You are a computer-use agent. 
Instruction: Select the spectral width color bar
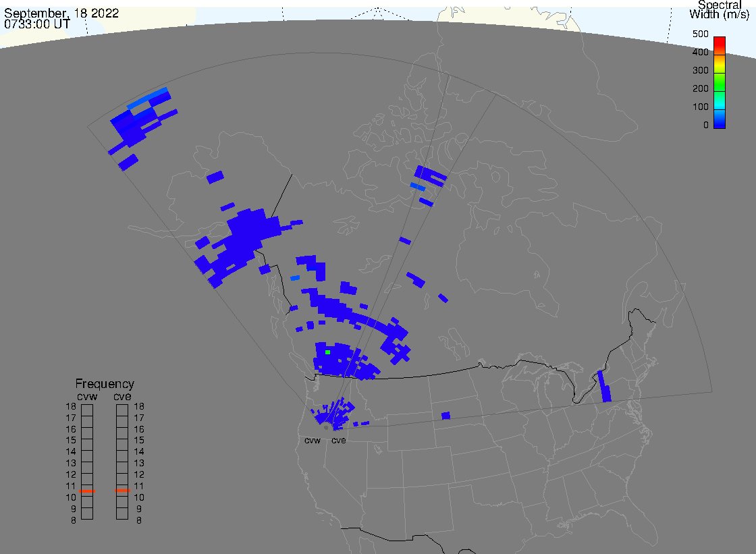click(x=720, y=82)
